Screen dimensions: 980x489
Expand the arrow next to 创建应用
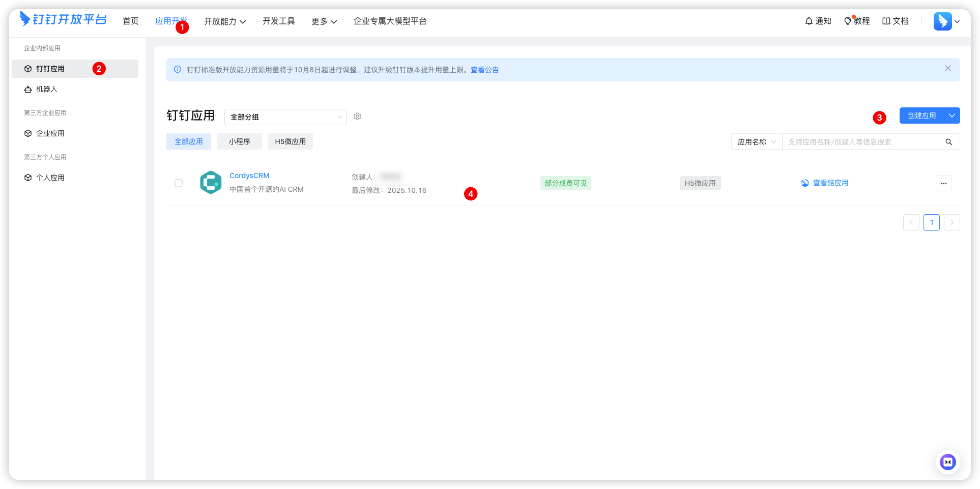[952, 116]
